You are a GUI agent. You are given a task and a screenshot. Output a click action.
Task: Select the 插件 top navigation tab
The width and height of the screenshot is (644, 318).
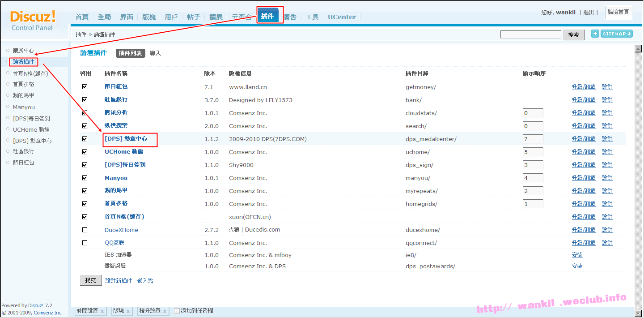coord(267,16)
